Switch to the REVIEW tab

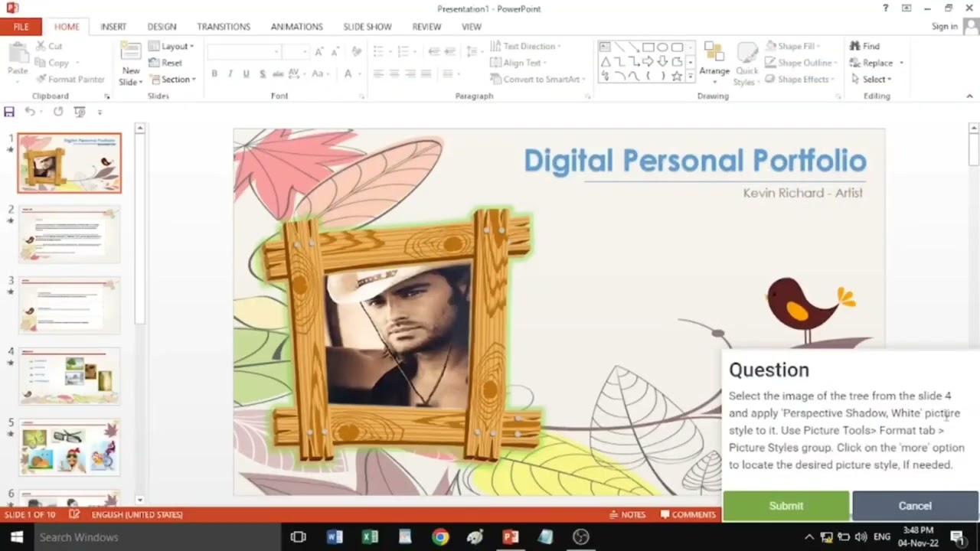pos(426,26)
